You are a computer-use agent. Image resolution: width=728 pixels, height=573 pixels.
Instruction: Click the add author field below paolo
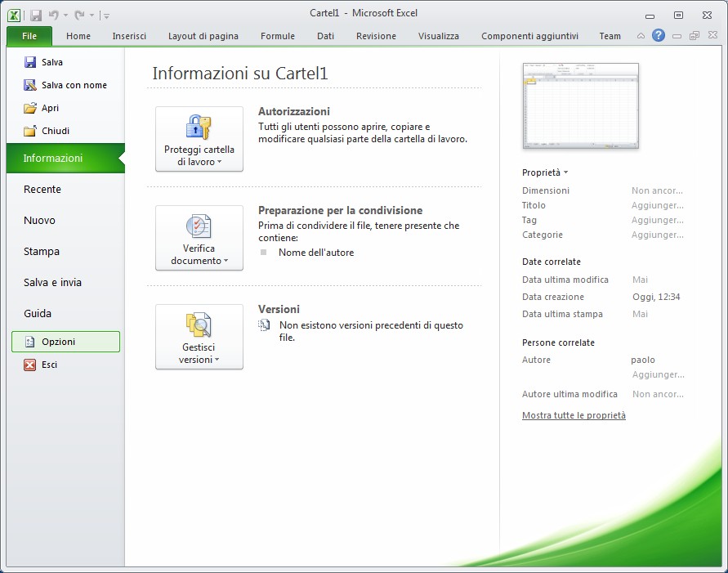click(x=659, y=374)
